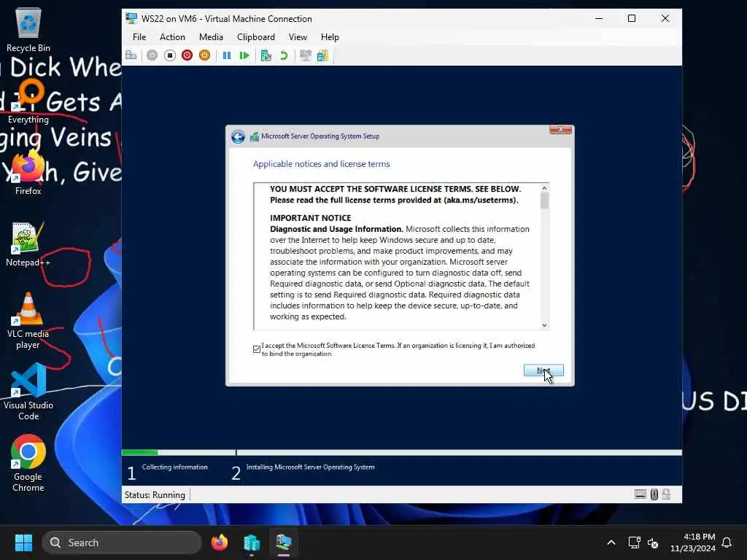Open the Action menu
The image size is (747, 560).
172,37
